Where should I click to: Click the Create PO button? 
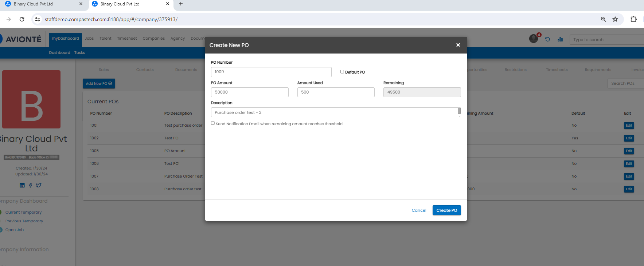pyautogui.click(x=446, y=210)
